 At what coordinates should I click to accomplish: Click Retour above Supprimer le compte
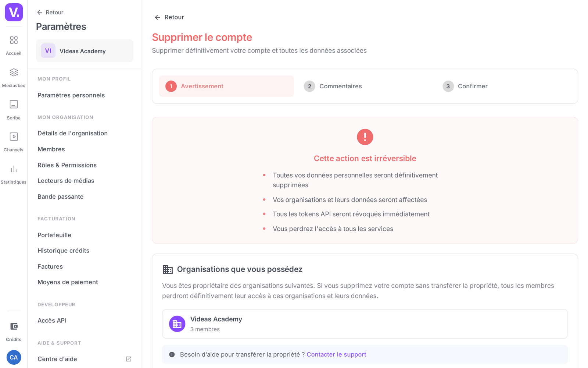[169, 17]
